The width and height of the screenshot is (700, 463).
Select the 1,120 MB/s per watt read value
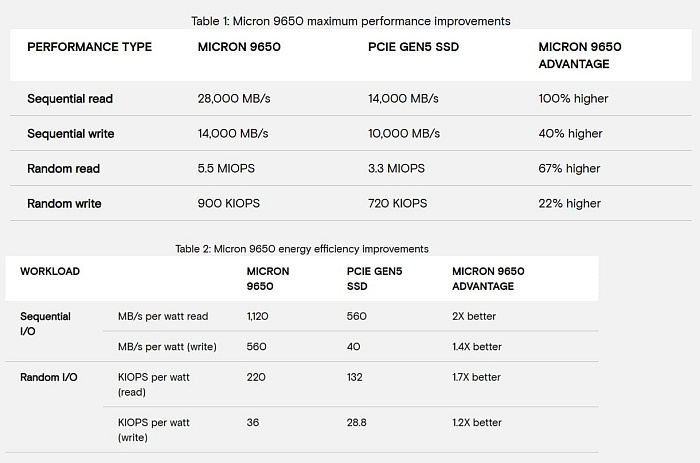coord(259,317)
